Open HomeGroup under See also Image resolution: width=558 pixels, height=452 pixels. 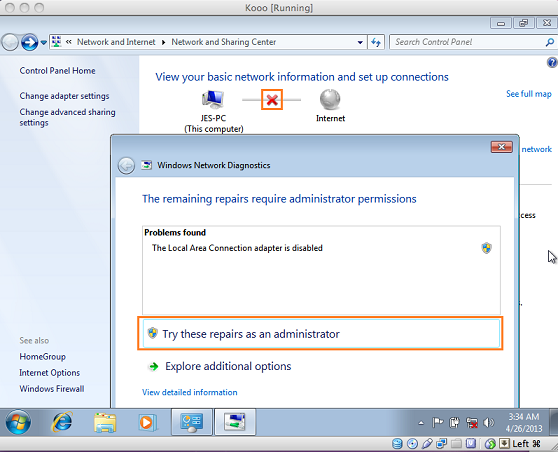click(42, 357)
